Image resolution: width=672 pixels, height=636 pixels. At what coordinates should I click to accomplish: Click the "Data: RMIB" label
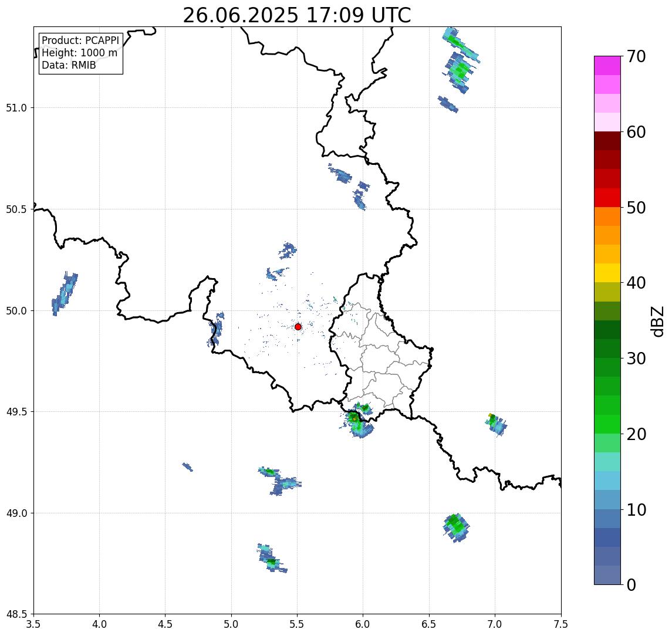[x=69, y=65]
